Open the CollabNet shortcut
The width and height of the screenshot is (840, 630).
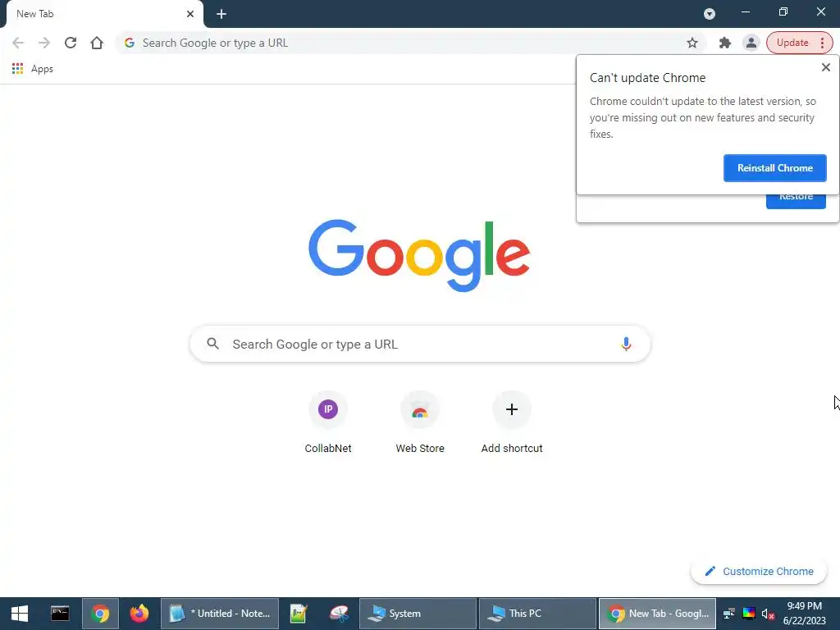[x=328, y=423]
